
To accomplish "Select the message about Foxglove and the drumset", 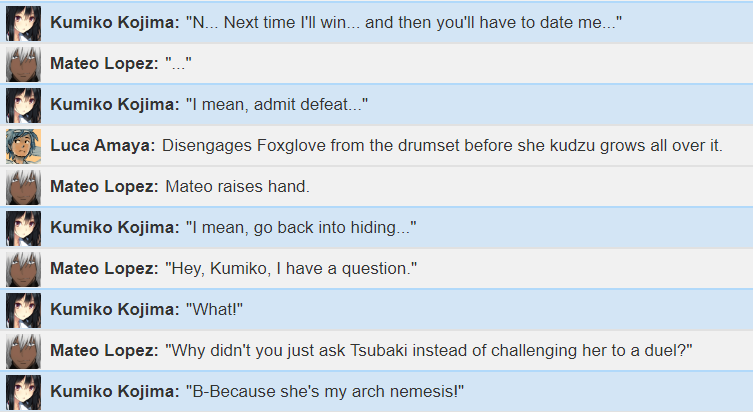I will tap(442, 145).
